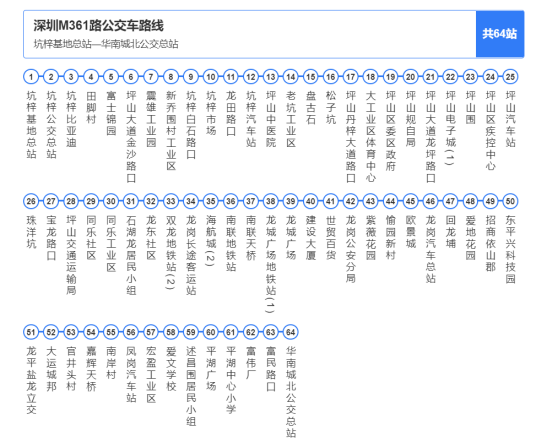Screen dimensions: 536x447
Task: Click the 坪山区委区政府 station label
Action: 390,131
